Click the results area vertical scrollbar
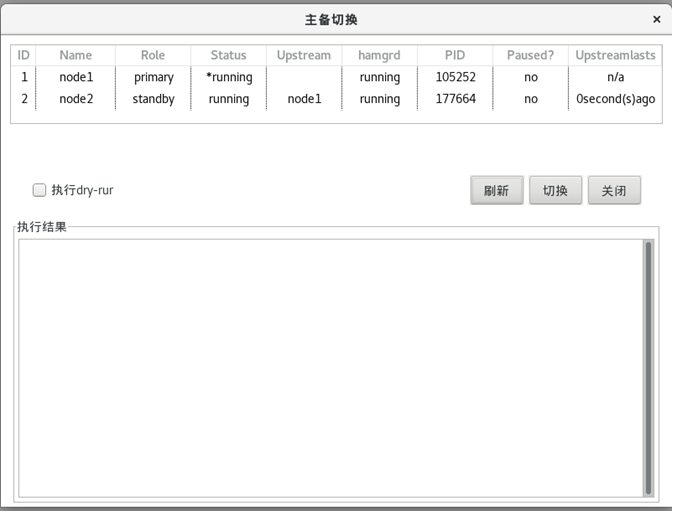This screenshot has width=673, height=512. 648,367
